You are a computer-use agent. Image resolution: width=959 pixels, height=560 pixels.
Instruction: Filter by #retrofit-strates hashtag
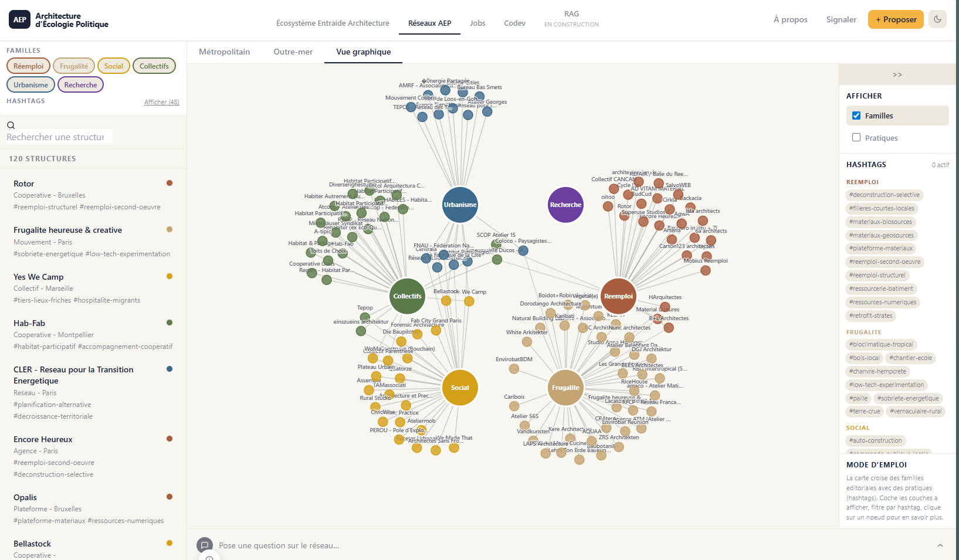(871, 315)
